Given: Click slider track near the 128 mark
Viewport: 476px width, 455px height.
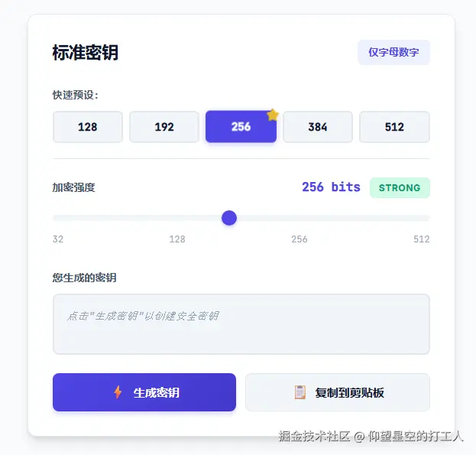Looking at the screenshot, I should 177,218.
